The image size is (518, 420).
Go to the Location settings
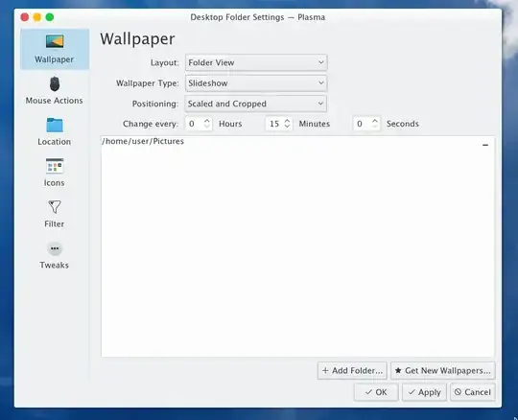click(55, 131)
